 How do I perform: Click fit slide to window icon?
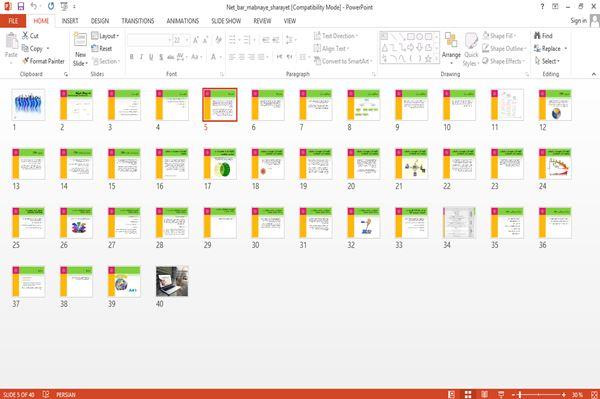click(x=594, y=394)
